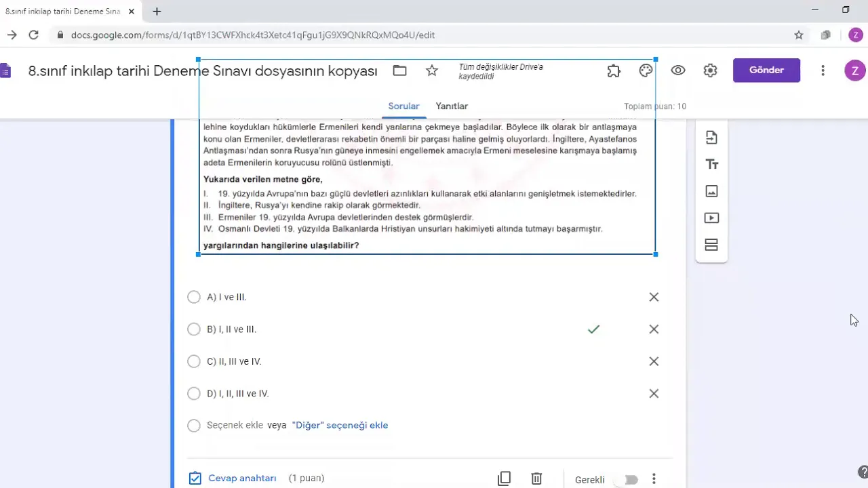
Task: Open the add-ons puzzle icon
Action: coord(614,70)
